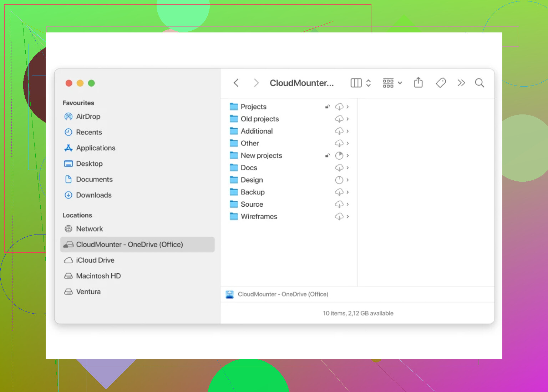The height and width of the screenshot is (392, 548).
Task: Click the Tags toolbar icon
Action: point(441,83)
